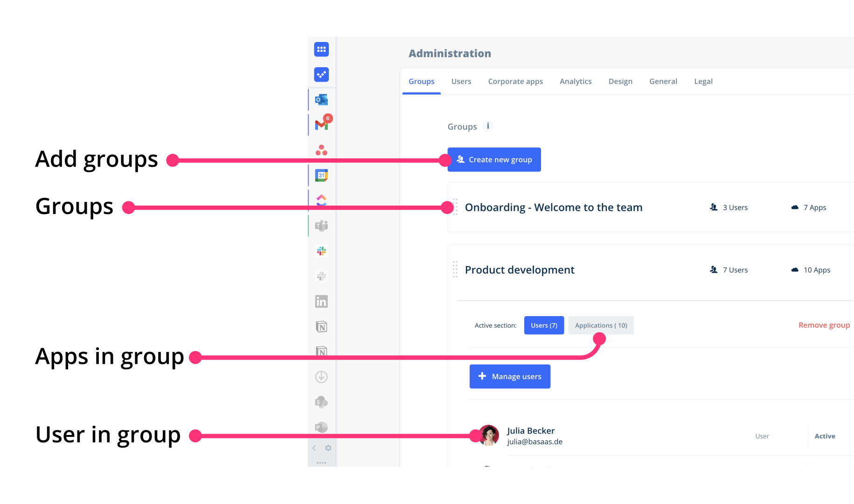Click the 3 Users count text
The width and height of the screenshot is (854, 504).
(735, 207)
